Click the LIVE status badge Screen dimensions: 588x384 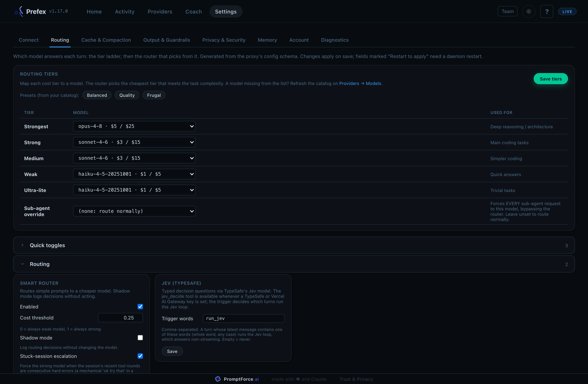point(567,11)
